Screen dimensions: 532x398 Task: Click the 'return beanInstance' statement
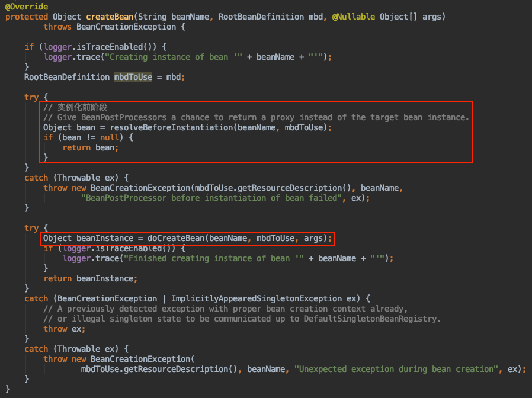[91, 278]
